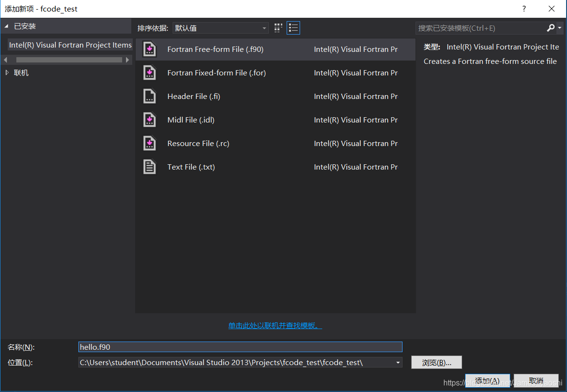Open the location path dropdown
The height and width of the screenshot is (392, 567).
click(x=398, y=362)
